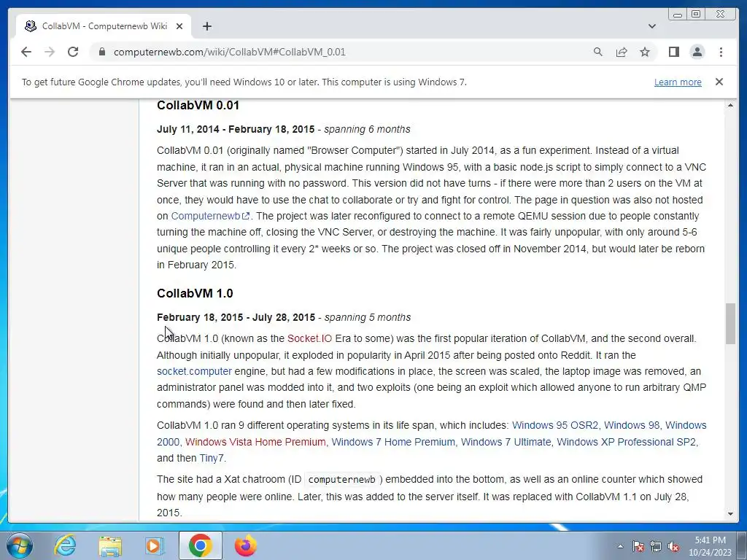Image resolution: width=747 pixels, height=560 pixels.
Task: Expand the tab search dropdown arrow
Action: 652,26
